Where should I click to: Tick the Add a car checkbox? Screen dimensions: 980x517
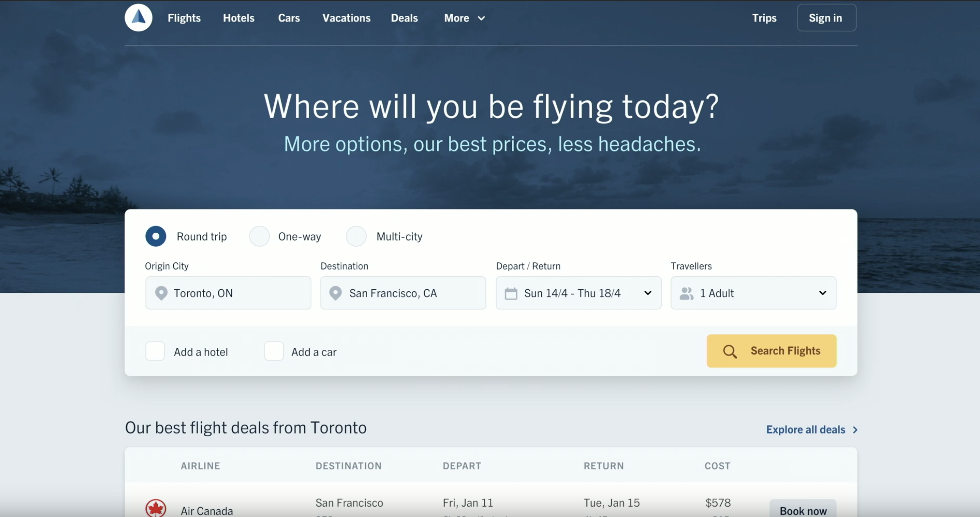point(274,351)
